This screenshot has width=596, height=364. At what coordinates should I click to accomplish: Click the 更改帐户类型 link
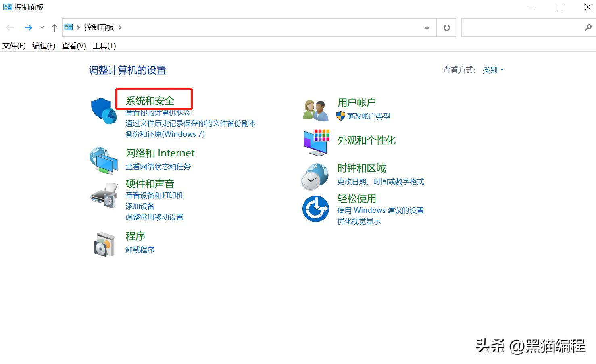pyautogui.click(x=369, y=116)
